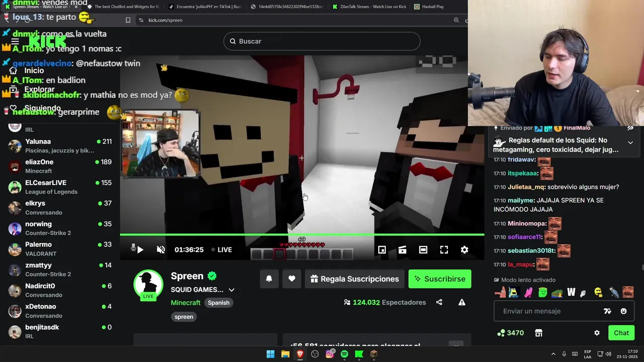The width and height of the screenshot is (644, 362).
Task: Open ELCesarLIVE's channel in sidebar
Action: [60, 187]
